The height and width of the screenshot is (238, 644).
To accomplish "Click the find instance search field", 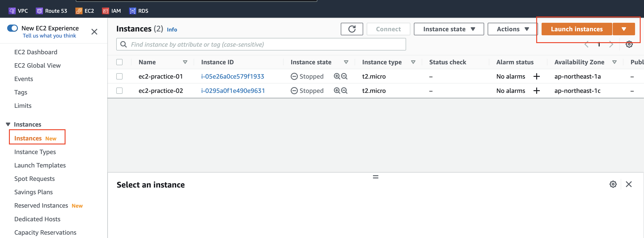I will (x=261, y=44).
